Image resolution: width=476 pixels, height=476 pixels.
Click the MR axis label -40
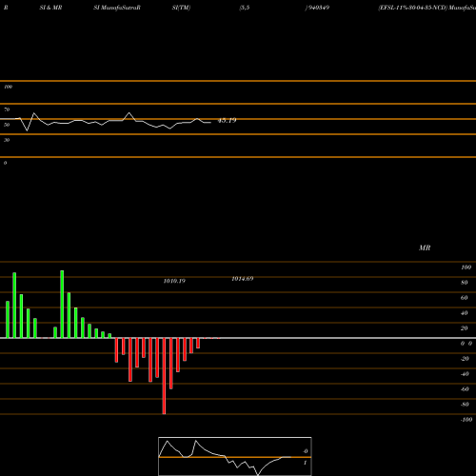(x=465, y=374)
